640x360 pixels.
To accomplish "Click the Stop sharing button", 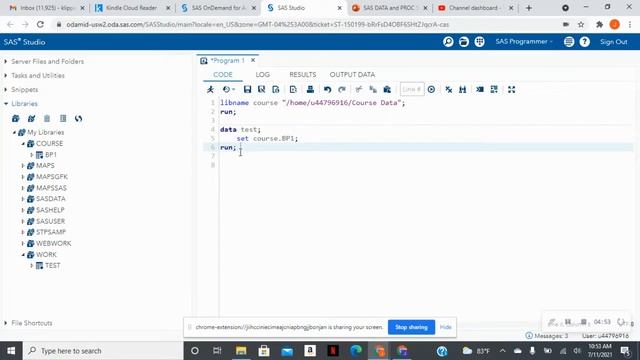I will coord(411,327).
